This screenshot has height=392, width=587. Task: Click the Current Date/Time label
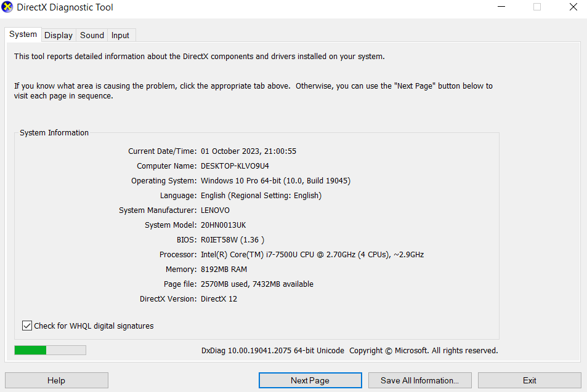click(162, 151)
